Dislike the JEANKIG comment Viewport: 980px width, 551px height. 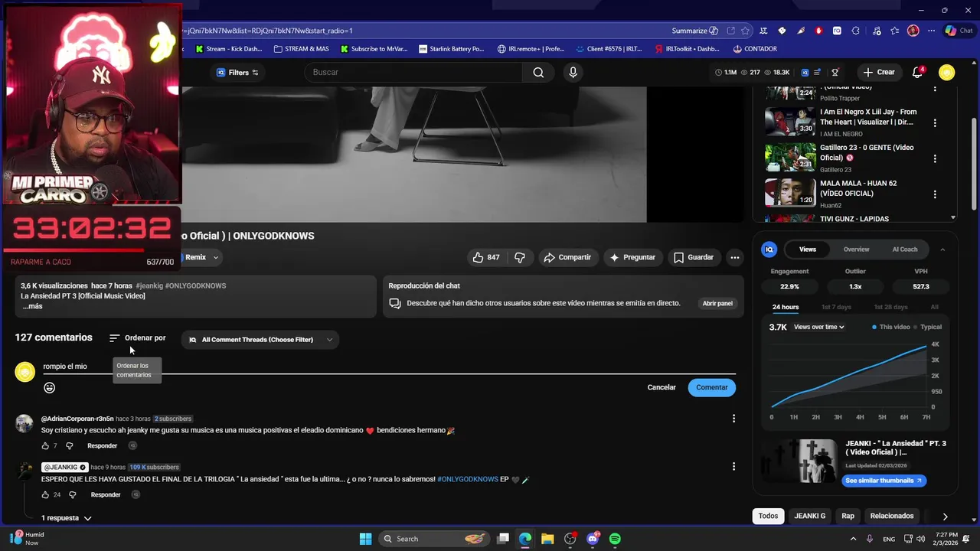(x=73, y=494)
